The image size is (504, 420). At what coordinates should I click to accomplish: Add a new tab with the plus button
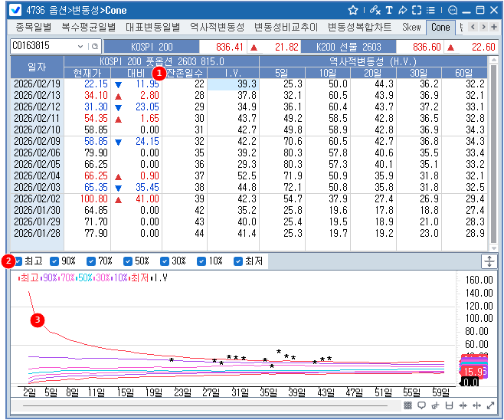point(494,27)
